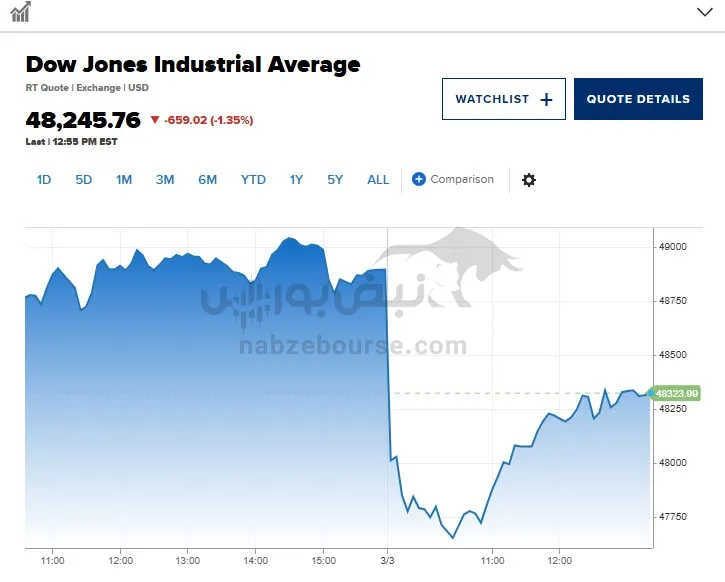The width and height of the screenshot is (725, 582).
Task: Click the Dow Jones Industrial Average title
Action: (x=193, y=65)
